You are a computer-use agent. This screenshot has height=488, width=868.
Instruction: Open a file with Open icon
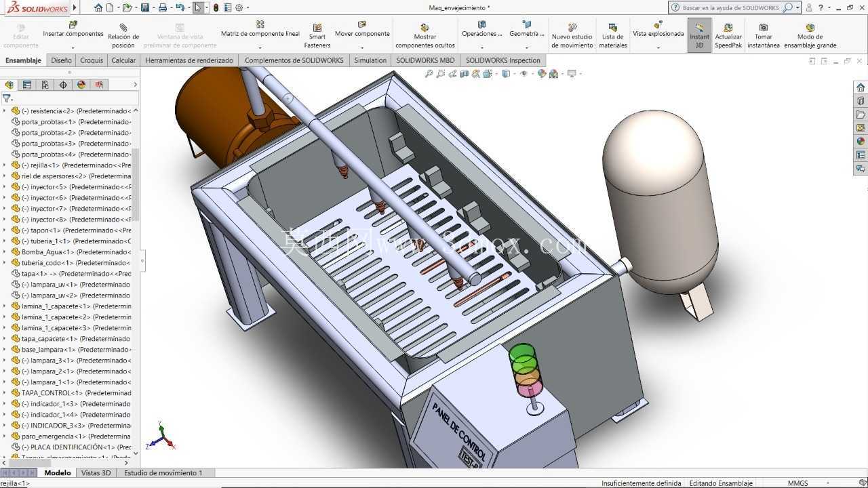pyautogui.click(x=126, y=7)
